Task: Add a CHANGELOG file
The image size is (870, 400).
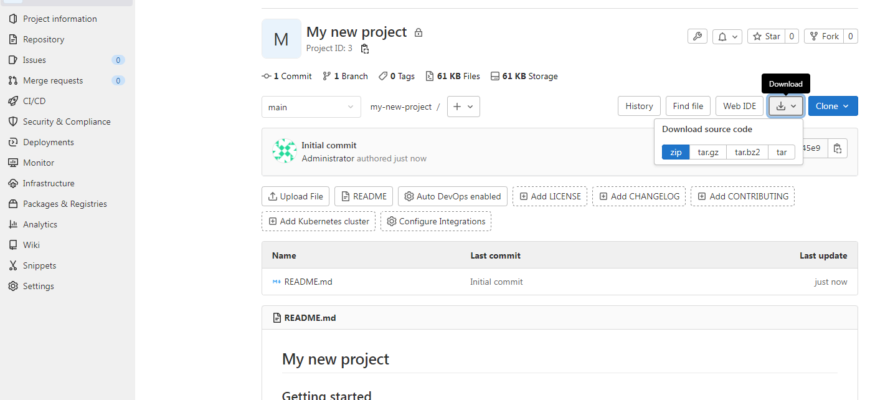Action: tap(639, 196)
